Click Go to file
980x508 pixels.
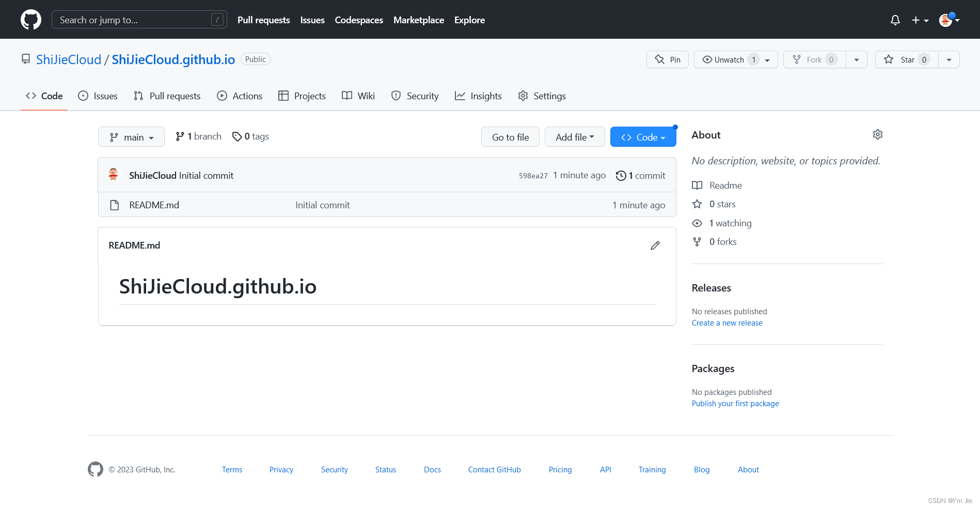pos(510,137)
